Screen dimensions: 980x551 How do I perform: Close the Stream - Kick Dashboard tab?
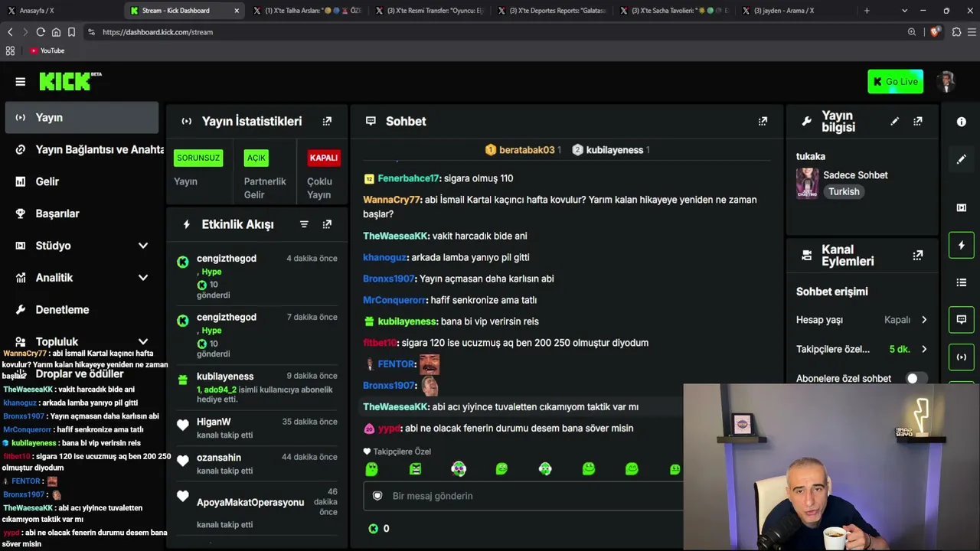pyautogui.click(x=237, y=11)
